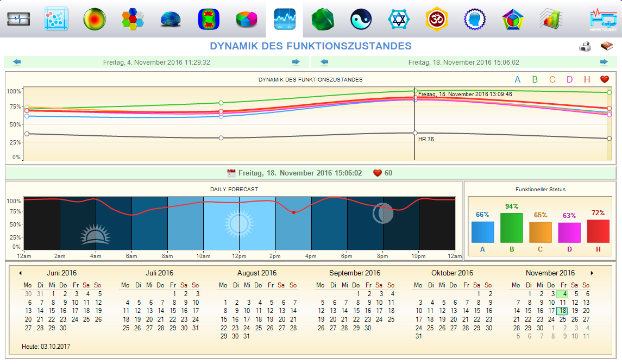Open the blue scatter dots chart icon
This screenshot has width=622, height=364.
56,19
